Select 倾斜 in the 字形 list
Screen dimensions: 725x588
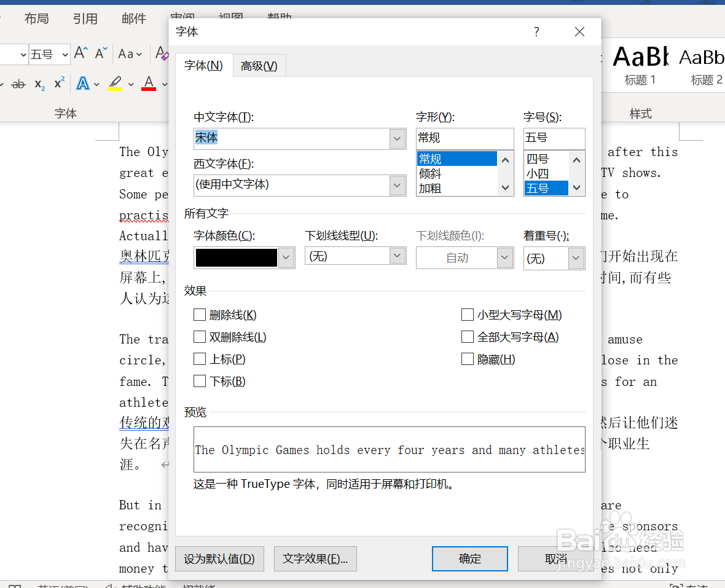point(457,173)
